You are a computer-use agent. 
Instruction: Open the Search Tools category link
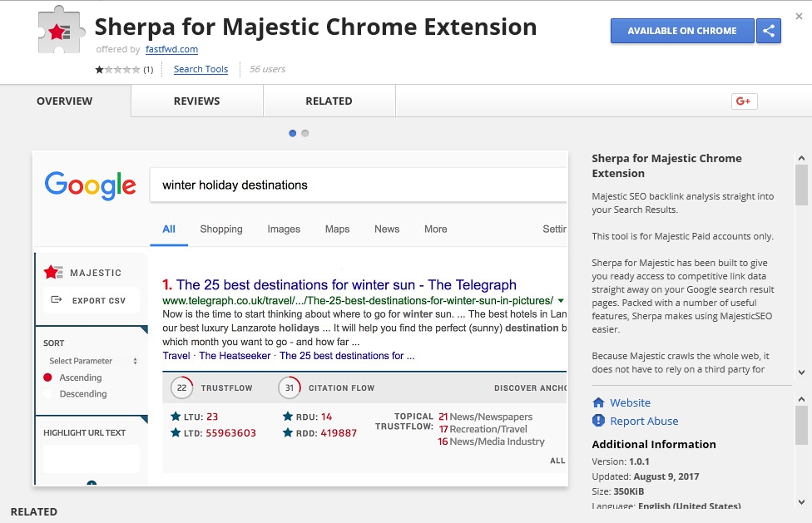[201, 69]
